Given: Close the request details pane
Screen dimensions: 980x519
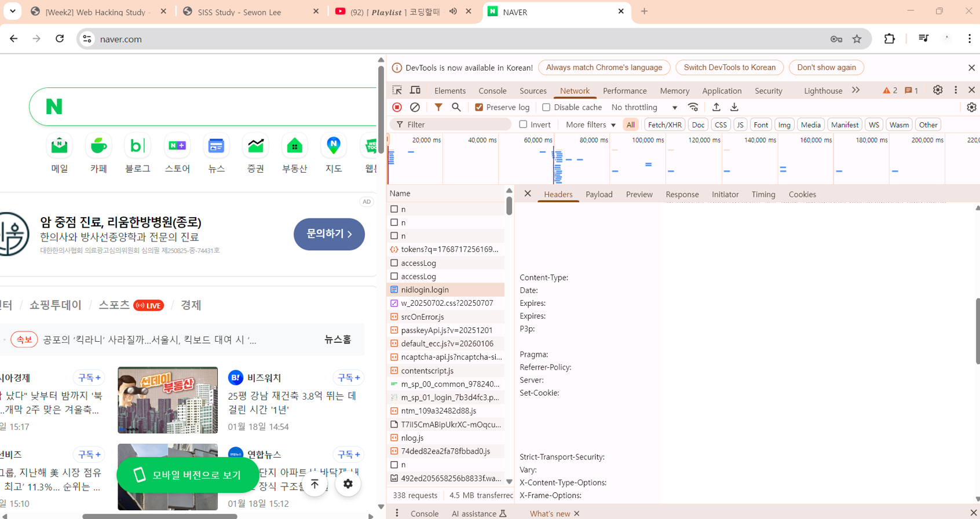Looking at the screenshot, I should [x=528, y=193].
